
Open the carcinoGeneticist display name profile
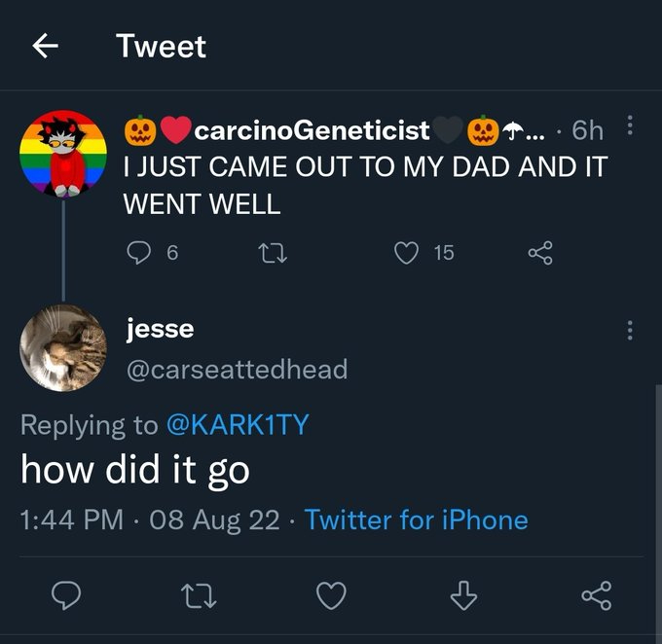click(x=313, y=129)
